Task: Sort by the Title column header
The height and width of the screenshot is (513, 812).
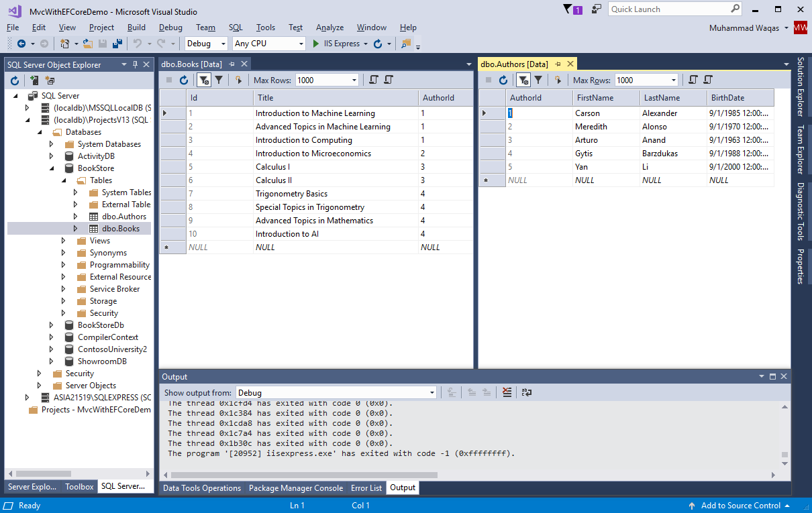Action: click(x=336, y=98)
